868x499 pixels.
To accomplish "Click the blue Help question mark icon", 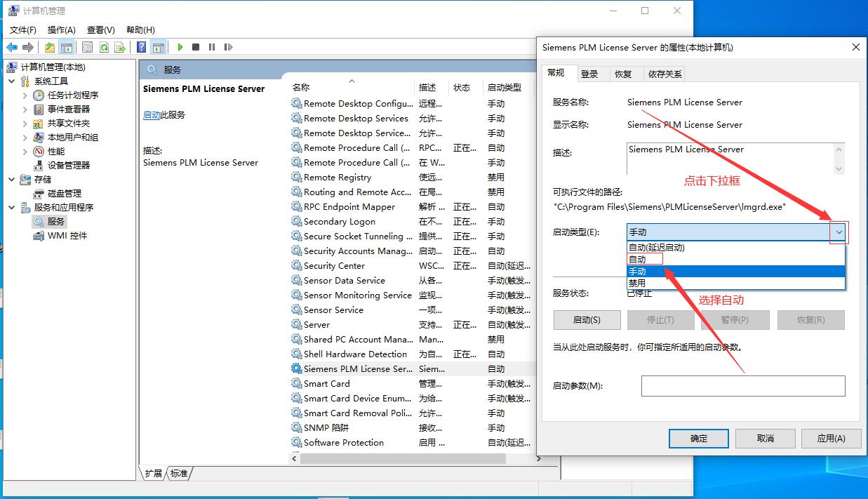I will coord(142,47).
